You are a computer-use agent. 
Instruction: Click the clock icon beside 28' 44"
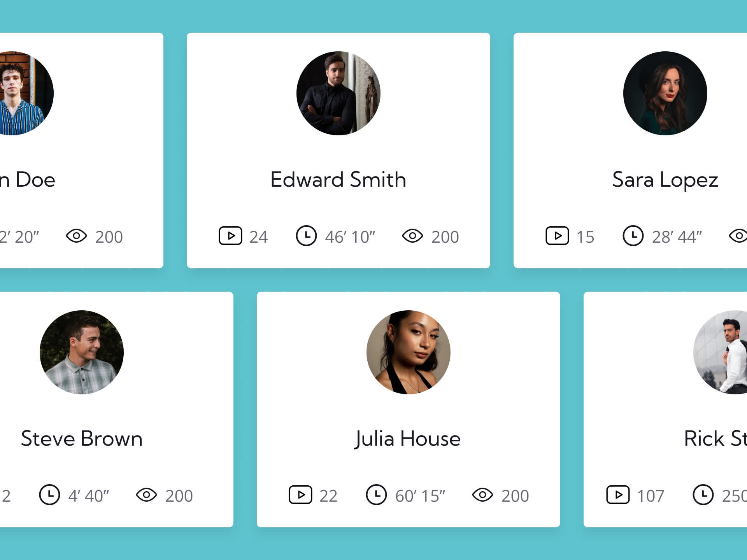633,236
